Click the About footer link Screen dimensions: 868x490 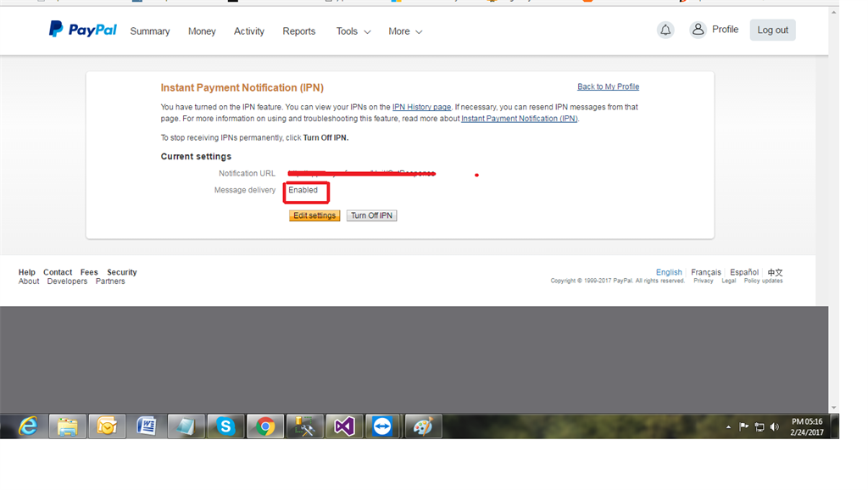(29, 281)
